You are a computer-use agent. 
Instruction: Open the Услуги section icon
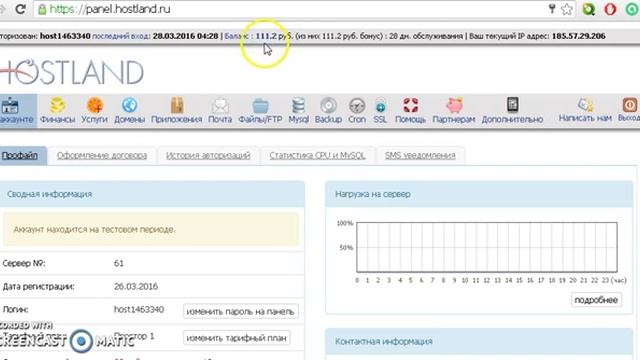click(x=94, y=106)
